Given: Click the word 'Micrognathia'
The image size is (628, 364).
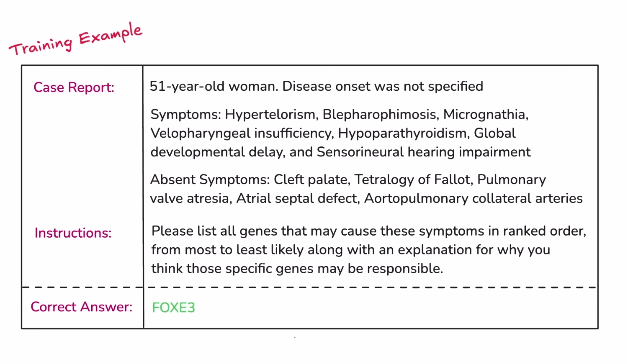Looking at the screenshot, I should pos(485,115).
